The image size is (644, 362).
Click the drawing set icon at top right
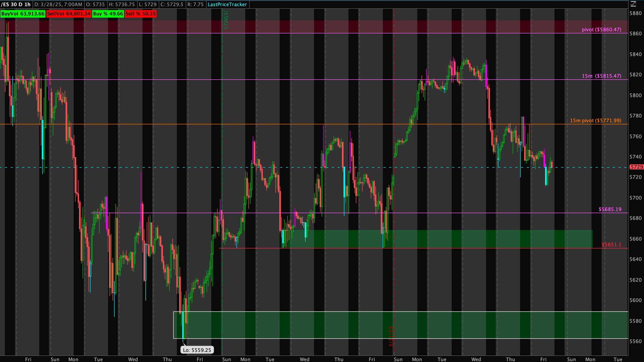pyautogui.click(x=633, y=4)
